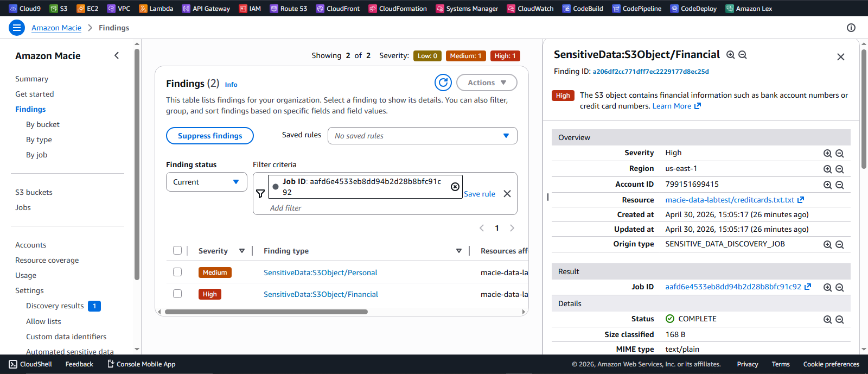Image resolution: width=868 pixels, height=374 pixels.
Task: Sort by Finding type column arrow
Action: tap(459, 251)
